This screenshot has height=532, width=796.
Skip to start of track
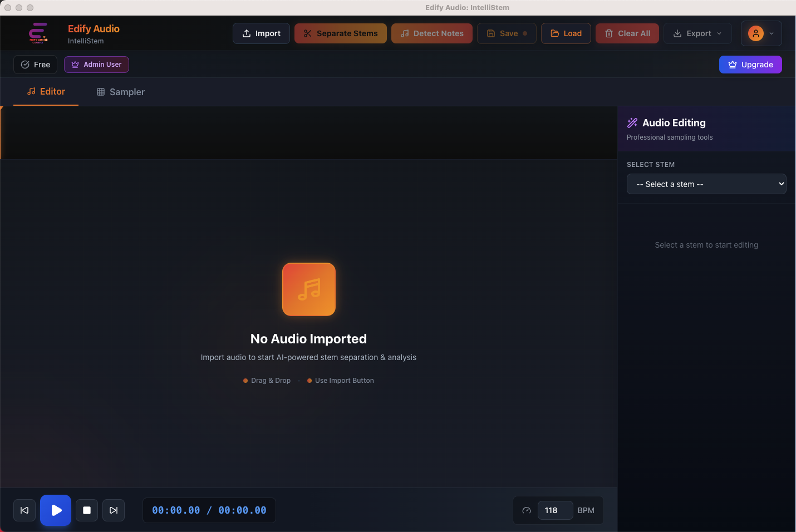[24, 510]
